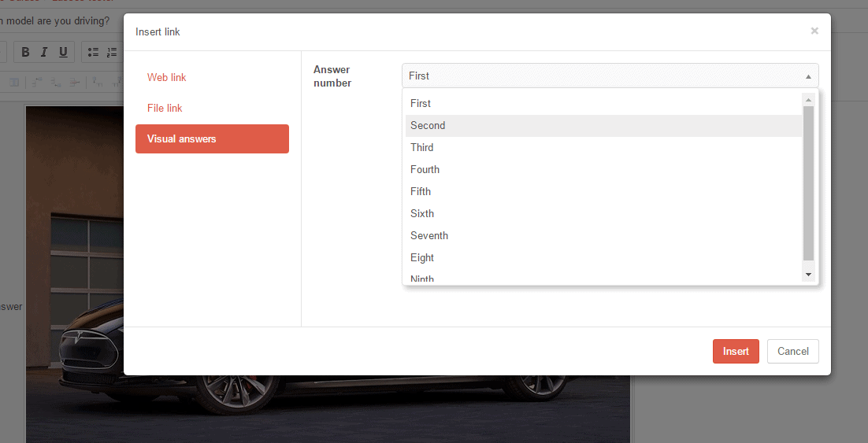
Task: Pick Third from the answer list
Action: coord(603,148)
